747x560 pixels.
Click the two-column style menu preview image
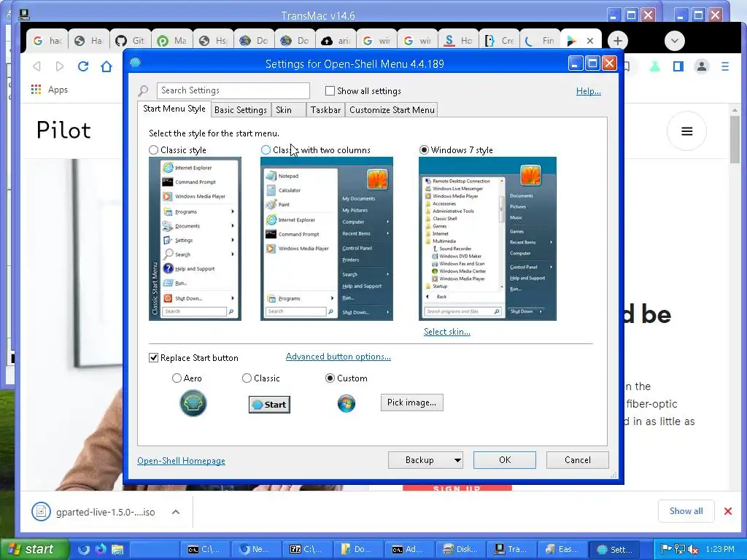click(x=326, y=238)
